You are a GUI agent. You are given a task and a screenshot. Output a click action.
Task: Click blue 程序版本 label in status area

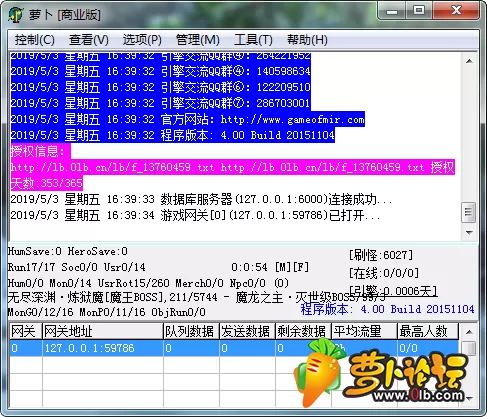coord(387,309)
